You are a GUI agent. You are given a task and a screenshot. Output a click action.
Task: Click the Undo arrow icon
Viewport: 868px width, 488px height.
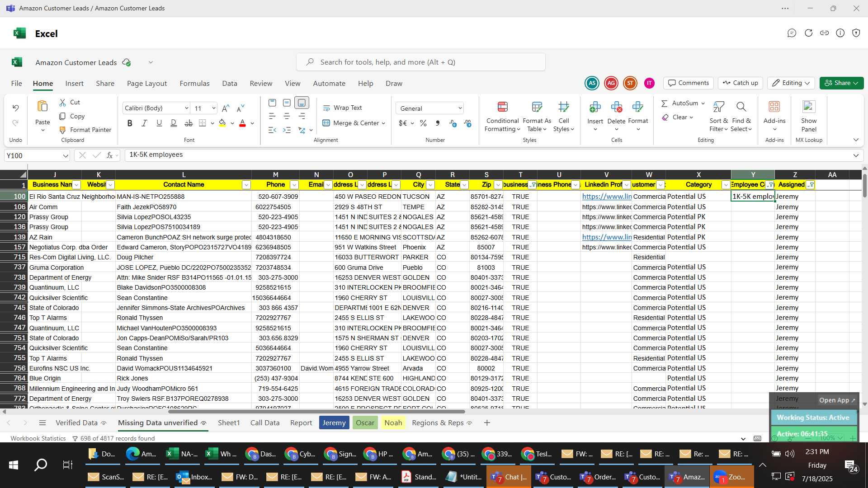16,108
